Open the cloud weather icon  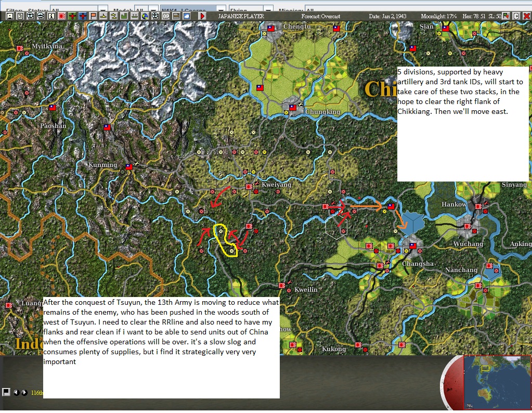(186, 16)
